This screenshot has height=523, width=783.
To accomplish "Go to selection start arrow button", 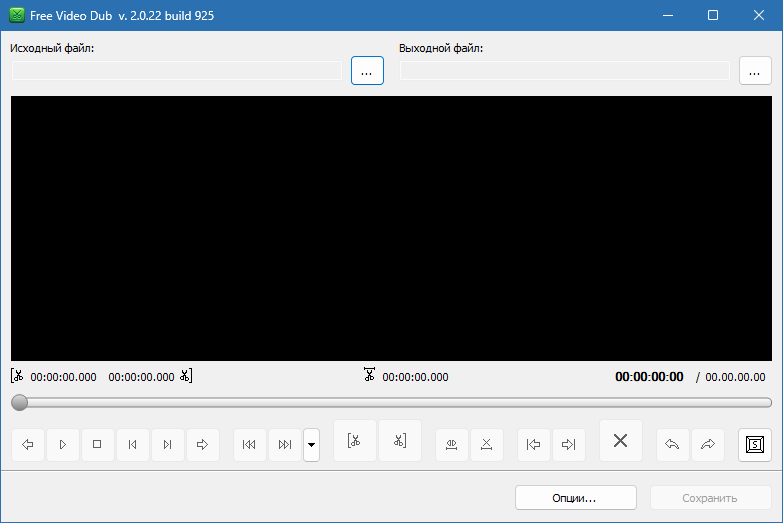I will pos(533,444).
